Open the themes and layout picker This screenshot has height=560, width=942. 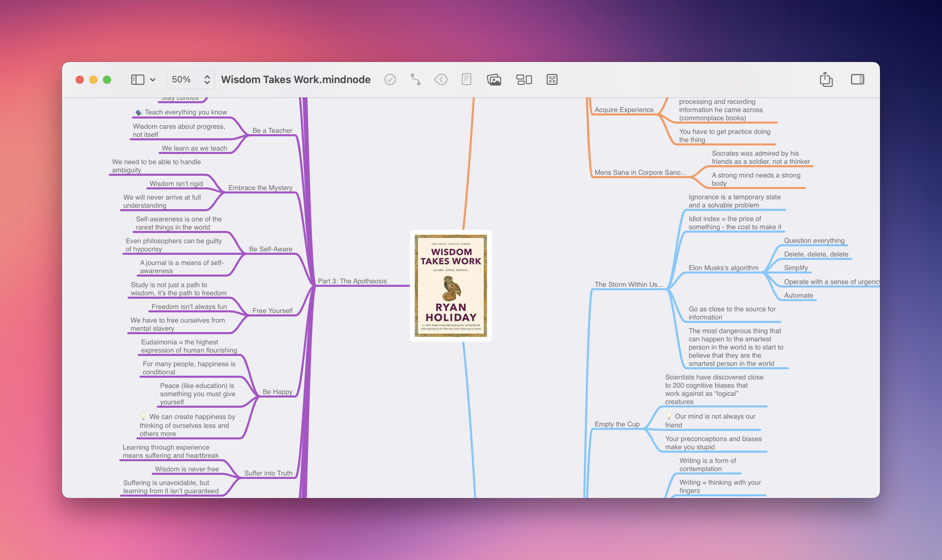[525, 79]
